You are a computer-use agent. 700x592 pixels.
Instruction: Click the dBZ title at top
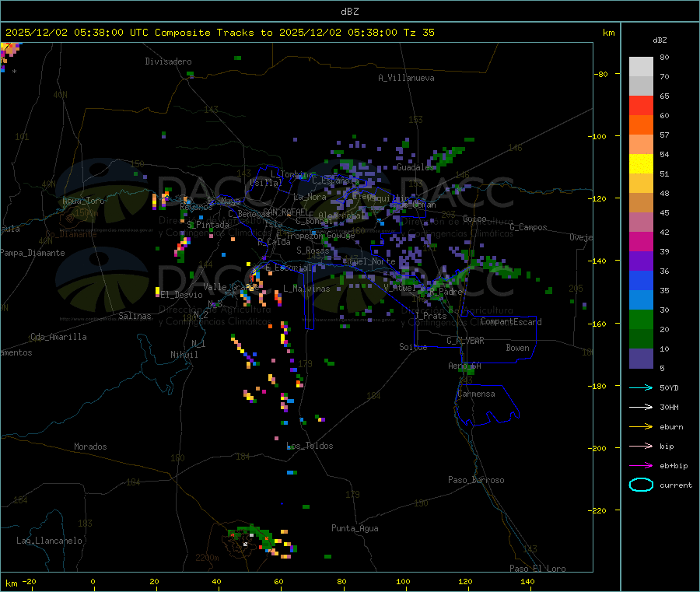[x=349, y=12]
